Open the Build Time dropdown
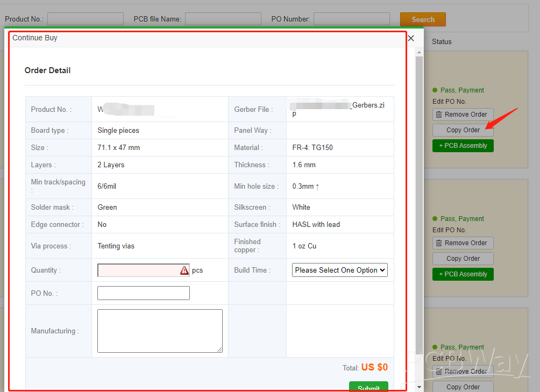 coord(340,270)
